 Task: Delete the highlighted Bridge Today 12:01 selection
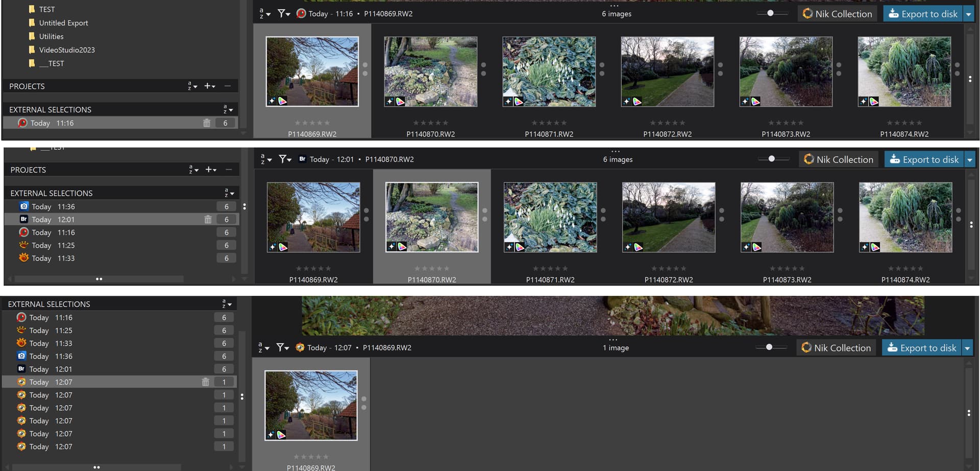(208, 220)
